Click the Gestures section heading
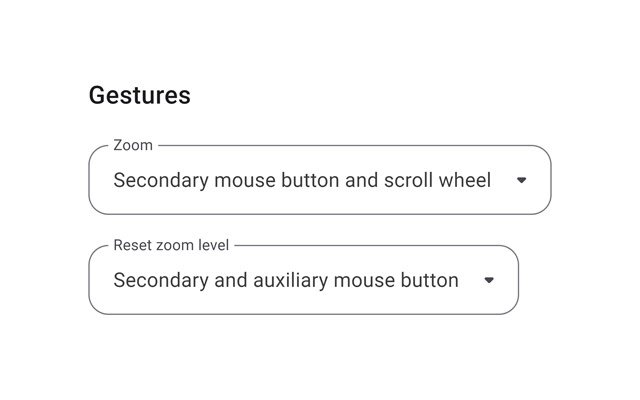Image resolution: width=640 pixels, height=400 pixels. (x=139, y=95)
